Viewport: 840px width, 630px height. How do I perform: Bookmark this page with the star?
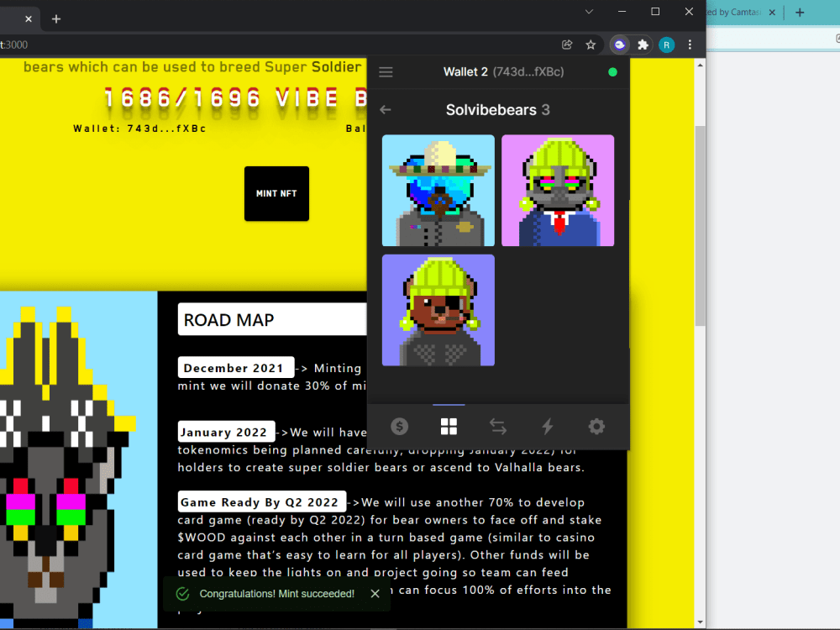coord(591,45)
